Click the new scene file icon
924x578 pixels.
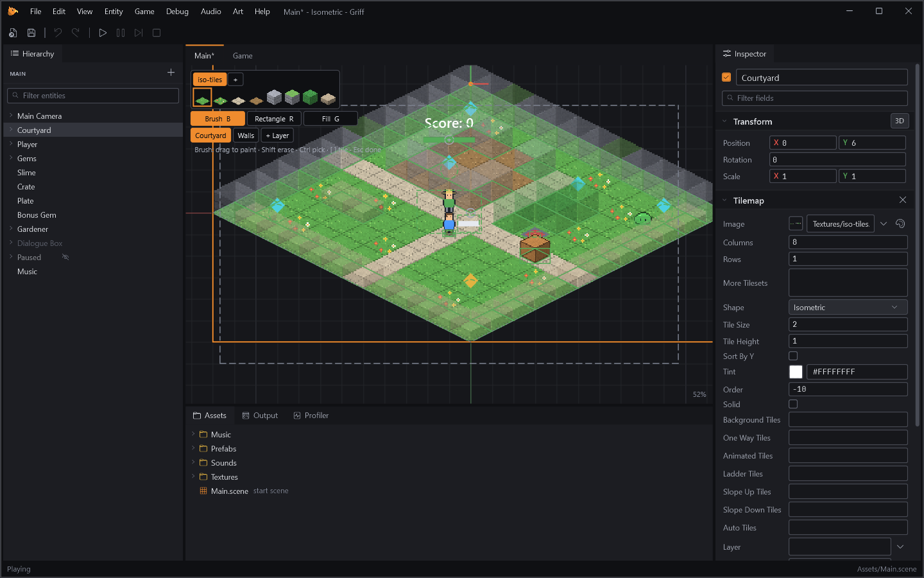pyautogui.click(x=13, y=33)
